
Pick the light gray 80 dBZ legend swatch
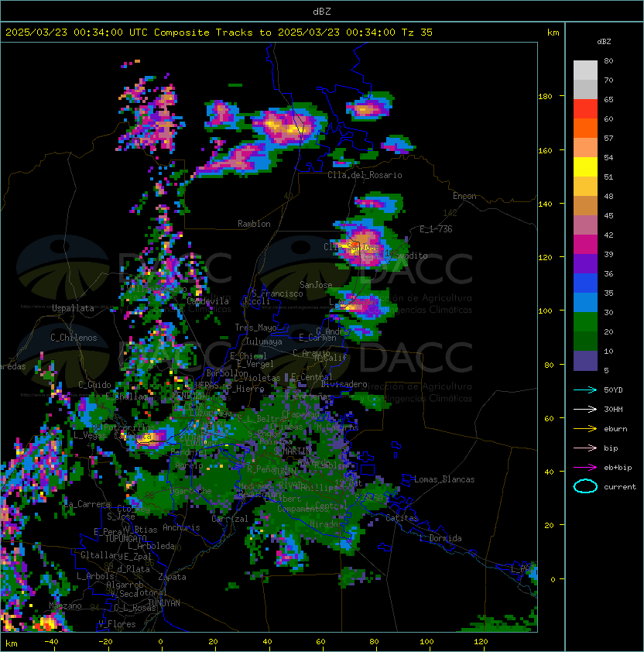click(x=585, y=70)
